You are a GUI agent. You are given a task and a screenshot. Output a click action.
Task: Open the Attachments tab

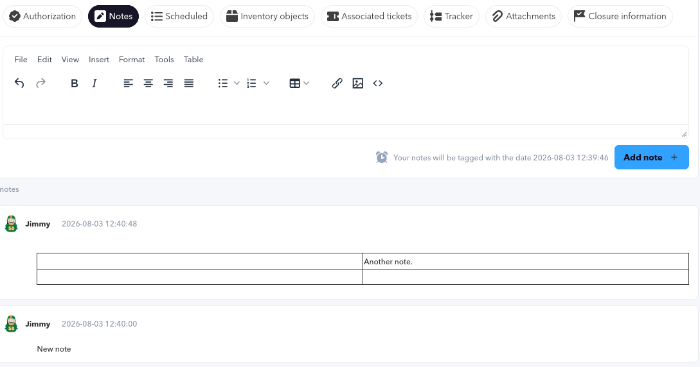(524, 16)
